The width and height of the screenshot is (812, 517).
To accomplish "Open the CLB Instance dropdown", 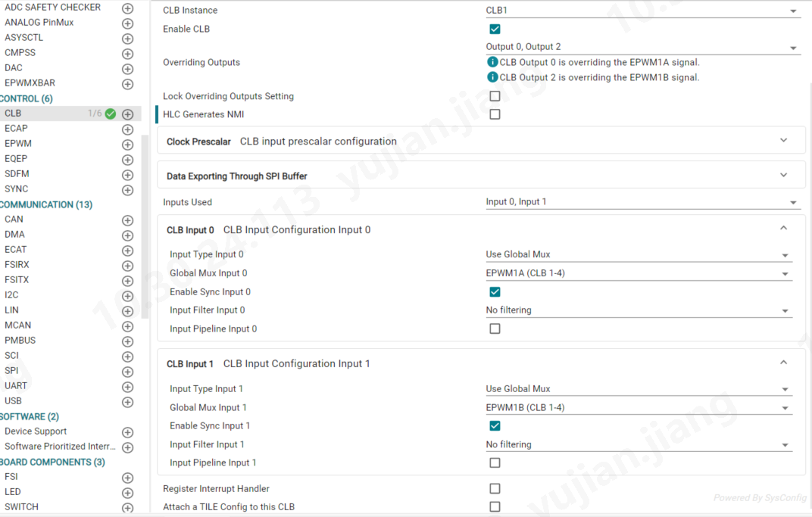I will click(x=642, y=11).
